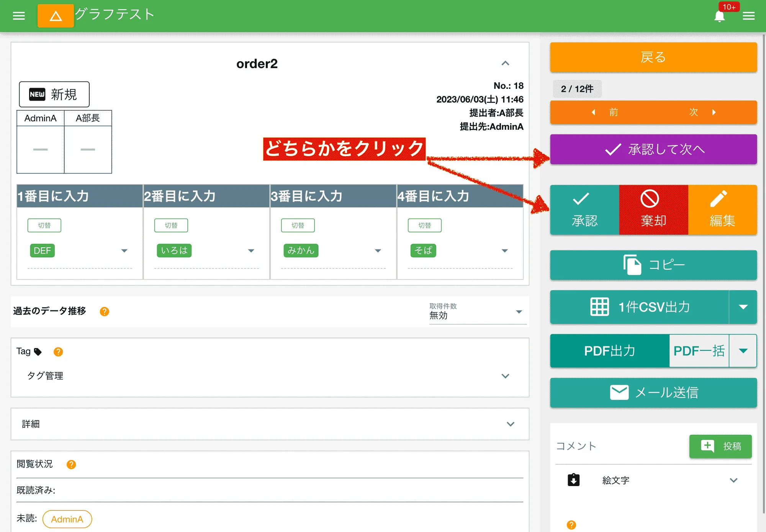Image resolution: width=766 pixels, height=532 pixels.
Task: Click the 1件CSV出力 grid icon
Action: [599, 307]
